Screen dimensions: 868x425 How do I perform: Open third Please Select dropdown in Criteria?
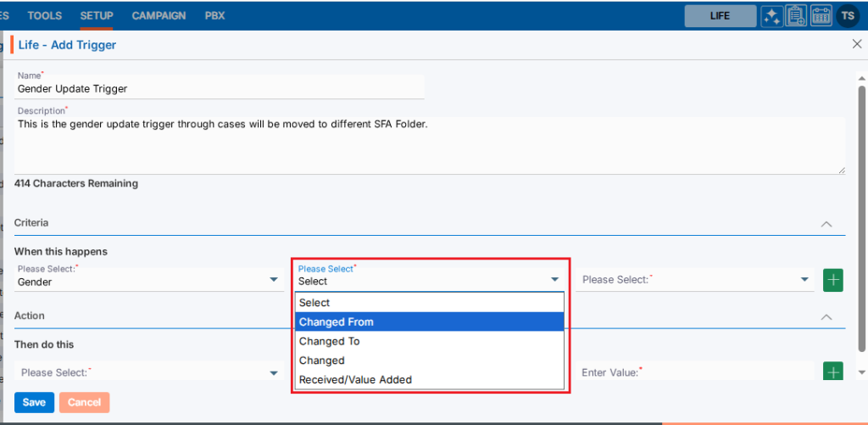tap(693, 279)
